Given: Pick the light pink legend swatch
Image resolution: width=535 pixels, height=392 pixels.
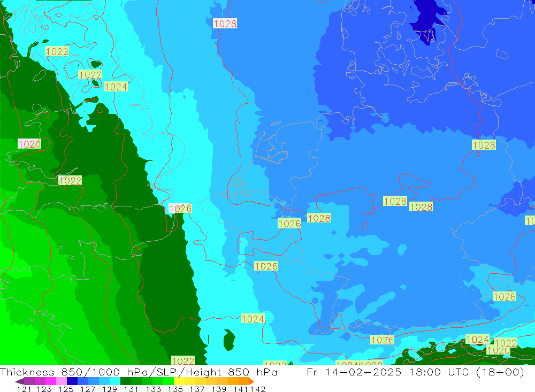Looking at the screenshot, I should pyautogui.click(x=62, y=381).
